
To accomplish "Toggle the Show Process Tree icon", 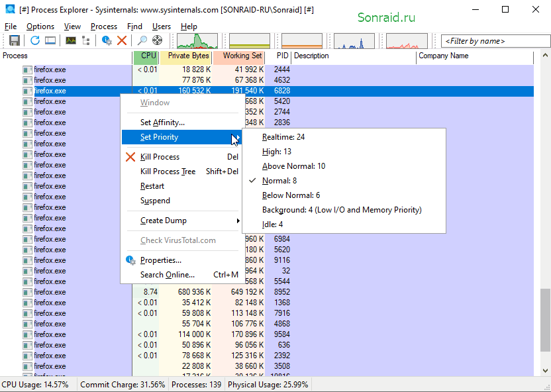I will [x=85, y=41].
